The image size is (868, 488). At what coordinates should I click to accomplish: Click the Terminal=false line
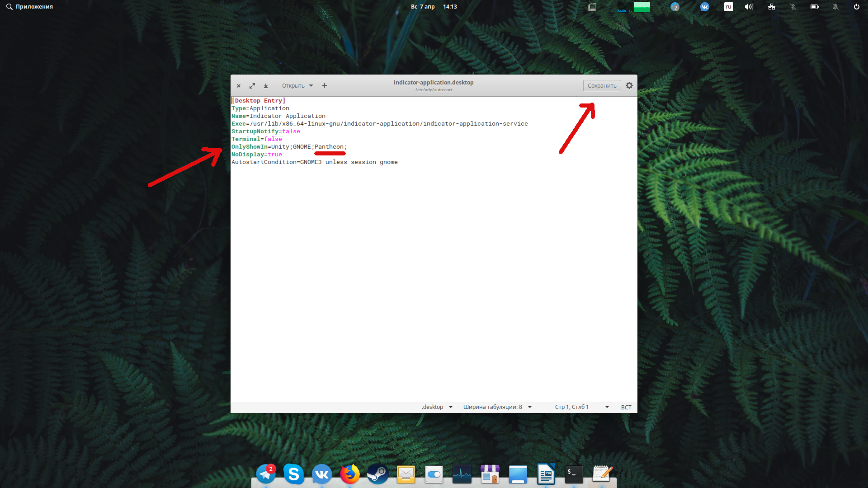257,139
